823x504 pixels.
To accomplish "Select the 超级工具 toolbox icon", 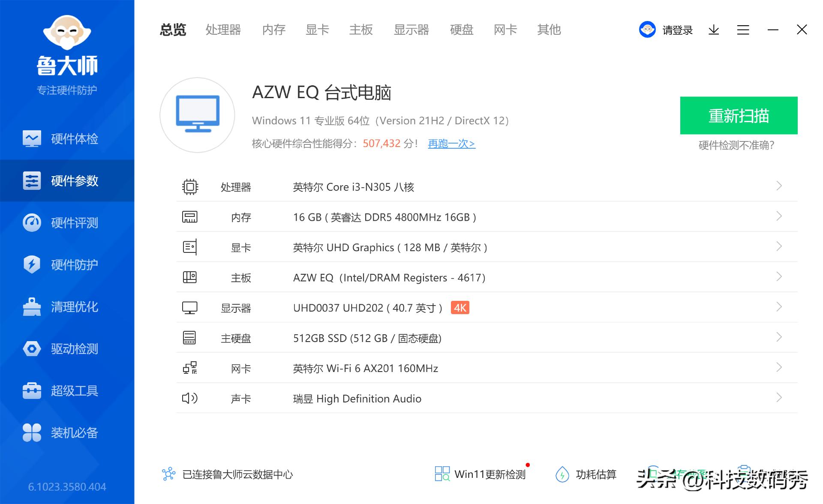I will click(31, 390).
